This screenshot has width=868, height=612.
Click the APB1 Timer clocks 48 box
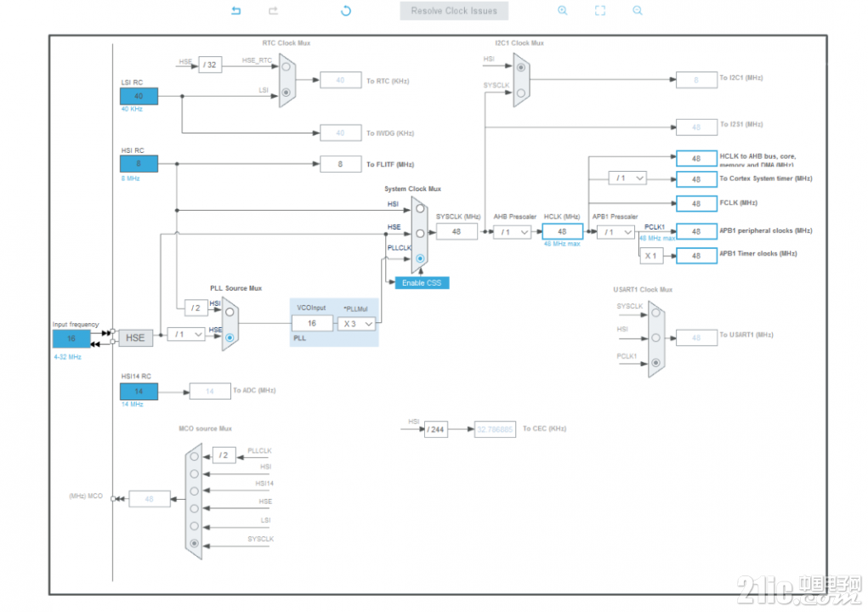click(x=696, y=256)
